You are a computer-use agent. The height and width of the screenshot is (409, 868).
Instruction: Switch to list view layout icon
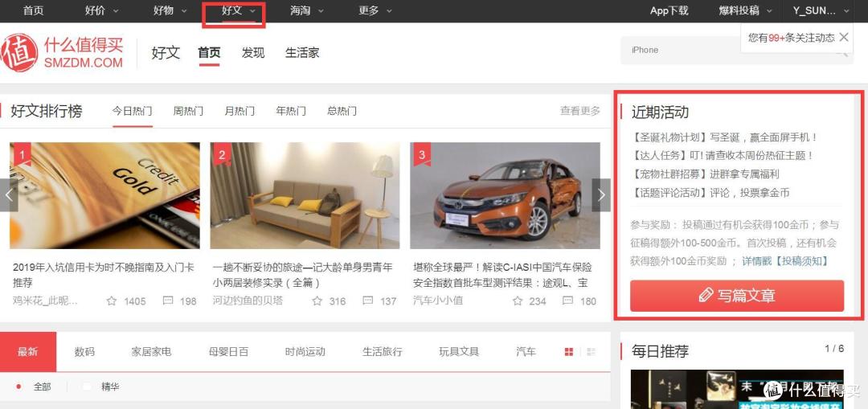point(591,351)
